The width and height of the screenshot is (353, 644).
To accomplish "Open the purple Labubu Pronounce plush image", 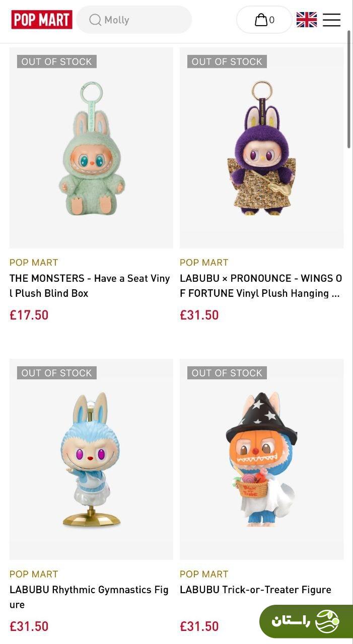I will coord(261,148).
